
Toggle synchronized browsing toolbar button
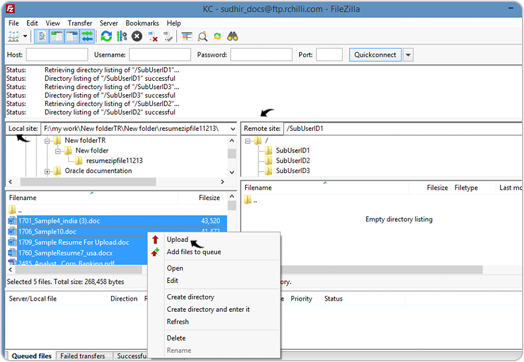point(218,36)
